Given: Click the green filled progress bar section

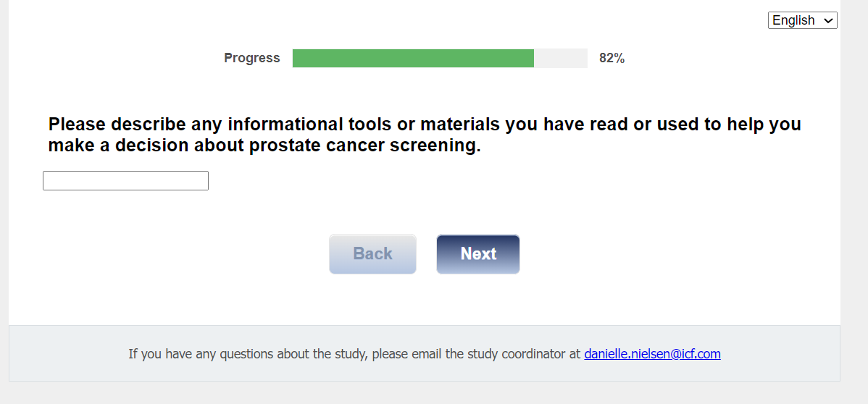Looking at the screenshot, I should click(413, 58).
